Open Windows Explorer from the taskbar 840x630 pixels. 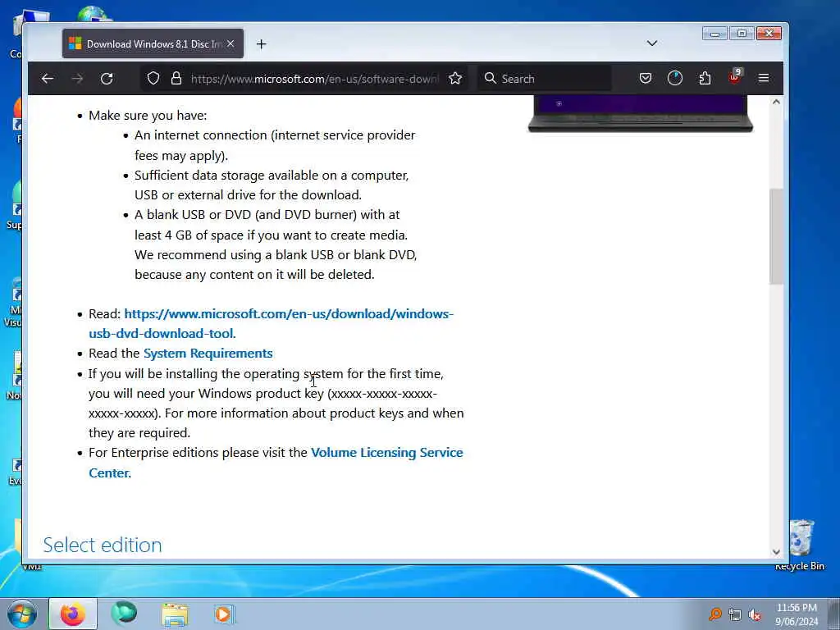tap(176, 614)
